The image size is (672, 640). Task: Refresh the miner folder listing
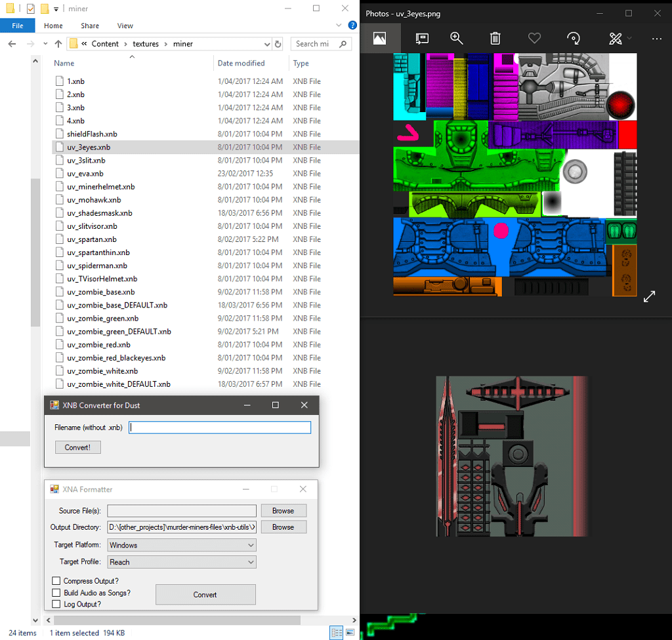278,44
